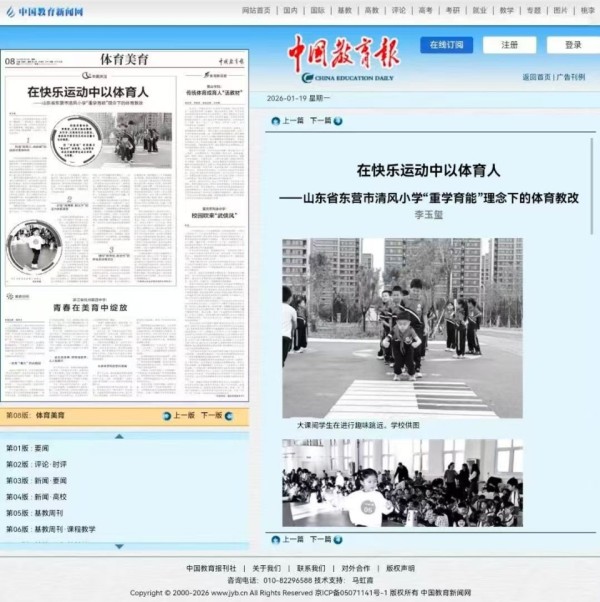Screen dimensions: 600x602
Task: Select 第02版：评论·时评 in the edition list
Action: point(36,465)
